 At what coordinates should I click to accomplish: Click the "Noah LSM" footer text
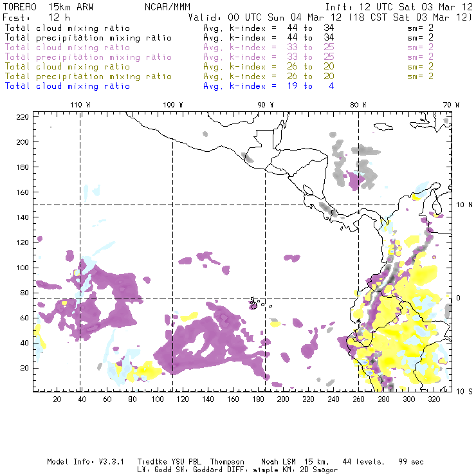pos(279,462)
